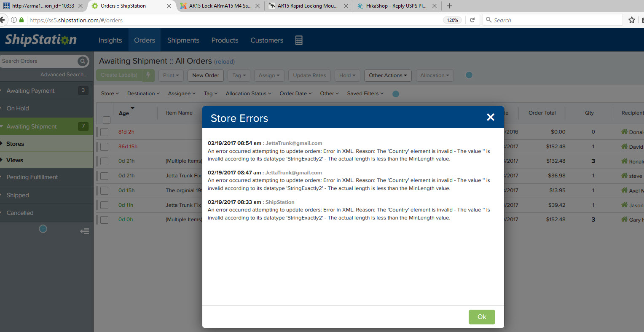
Task: Click the ShipStation logo
Action: pyautogui.click(x=41, y=40)
